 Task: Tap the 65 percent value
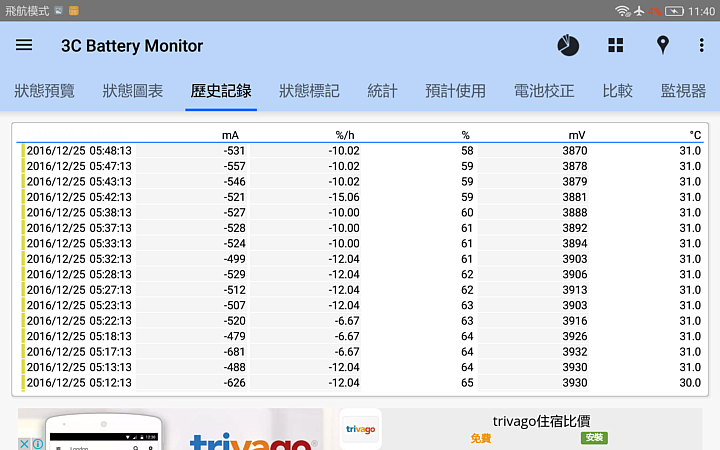pos(467,382)
